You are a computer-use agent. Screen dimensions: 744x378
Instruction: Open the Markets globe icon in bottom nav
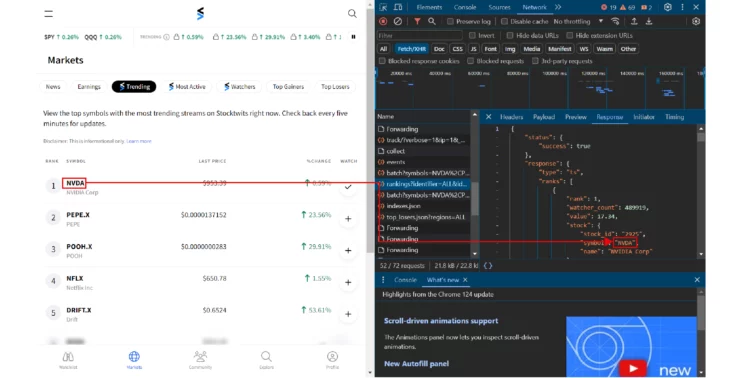tap(134, 357)
